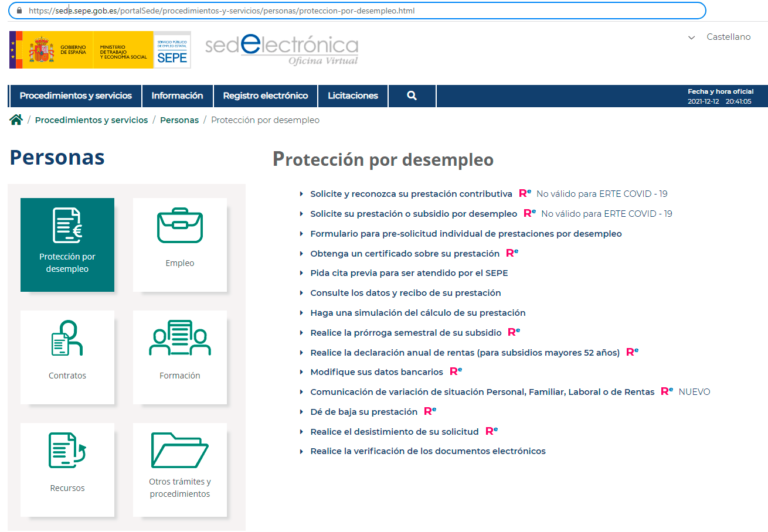Viewport: 768px width, 532px height.
Task: Open the Licitaciones menu
Action: [353, 96]
